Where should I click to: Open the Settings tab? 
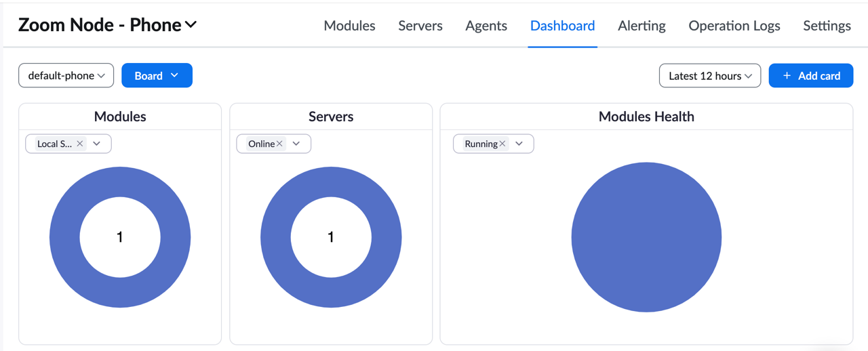click(x=827, y=26)
